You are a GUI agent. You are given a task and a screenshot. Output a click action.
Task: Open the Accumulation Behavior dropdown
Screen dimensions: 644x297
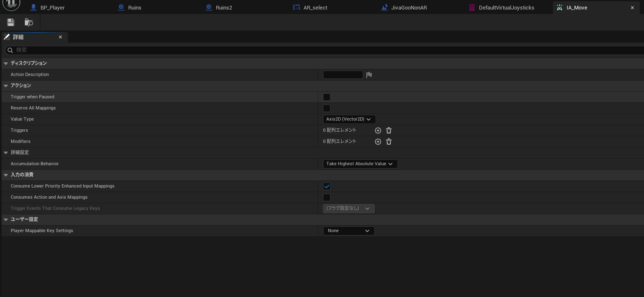(x=360, y=164)
